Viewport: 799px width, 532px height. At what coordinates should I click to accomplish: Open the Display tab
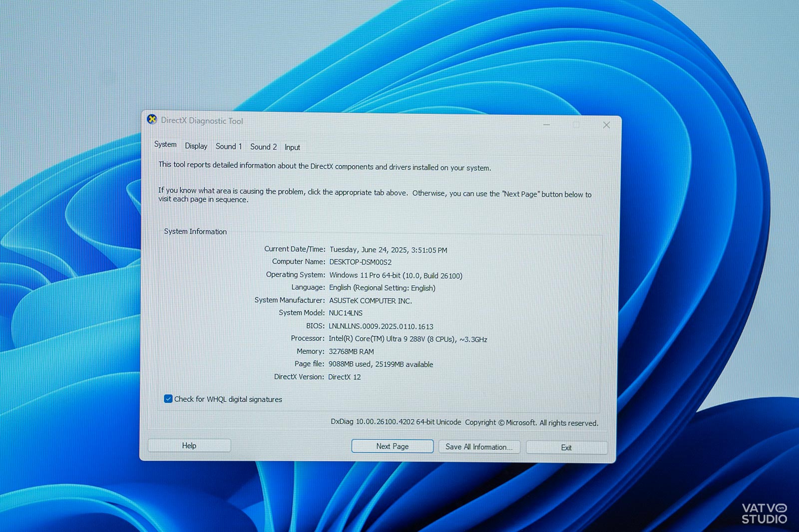tap(196, 146)
